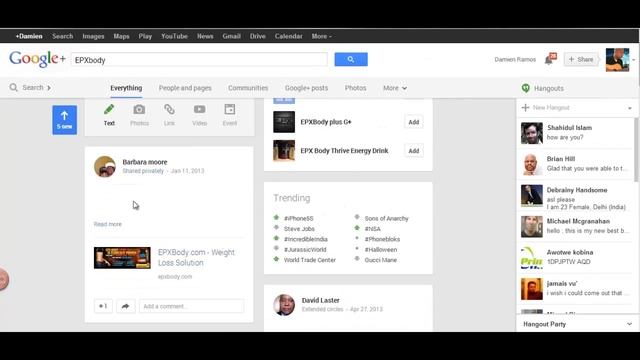Viewport: 640px width, 360px height.
Task: Click the EPXBody plus G+ page thumbnail
Action: pos(284,122)
